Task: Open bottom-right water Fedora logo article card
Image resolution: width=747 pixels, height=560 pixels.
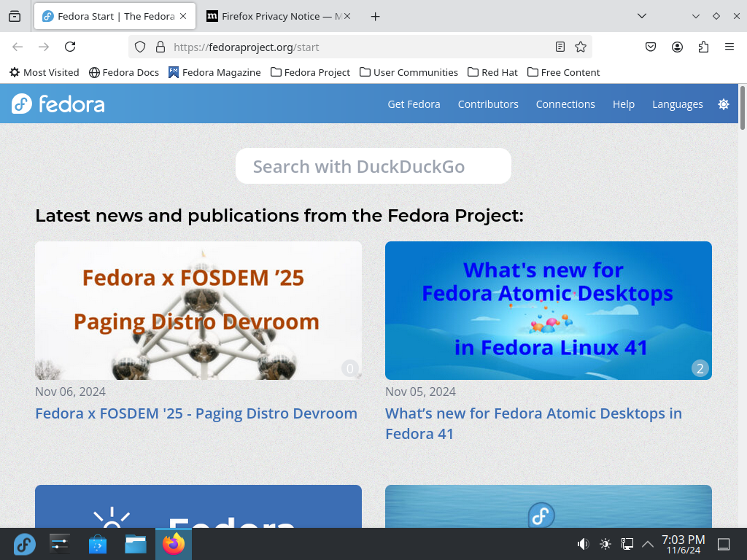Action: pos(549,506)
